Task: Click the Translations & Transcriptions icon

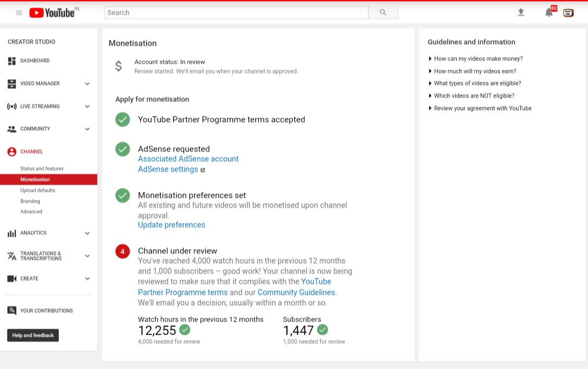Action: (11, 256)
